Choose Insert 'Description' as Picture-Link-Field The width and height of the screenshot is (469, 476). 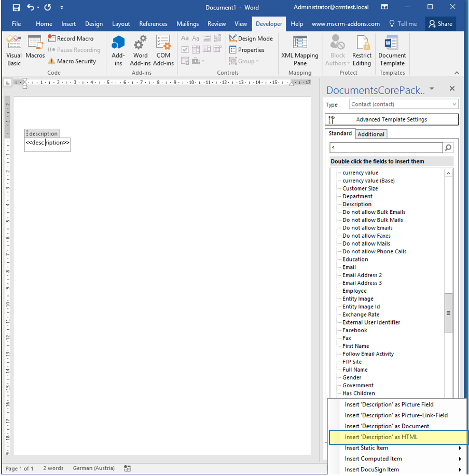(397, 415)
